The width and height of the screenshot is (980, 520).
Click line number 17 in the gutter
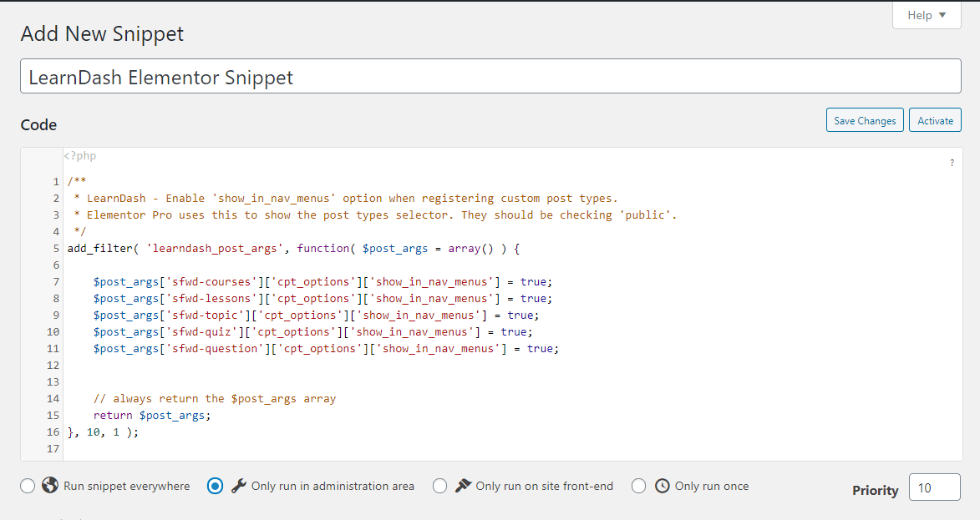click(53, 449)
